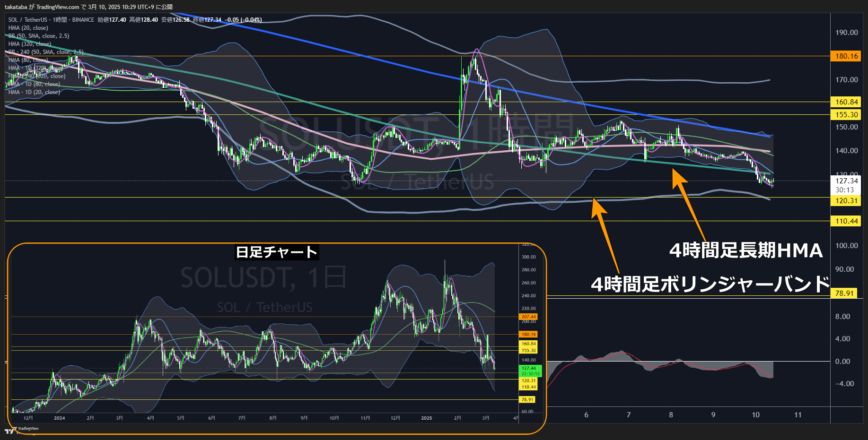This screenshot has height=440, width=868.
Task: Select the 'BB · 240 (50, SMA, close, 2.5)' legend
Action: click(x=46, y=52)
